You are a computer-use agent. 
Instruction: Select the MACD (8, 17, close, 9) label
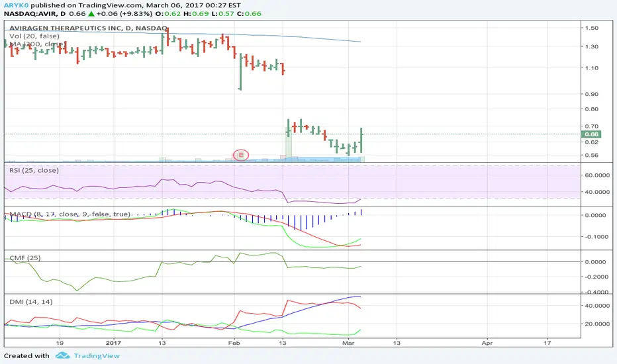[x=70, y=214]
